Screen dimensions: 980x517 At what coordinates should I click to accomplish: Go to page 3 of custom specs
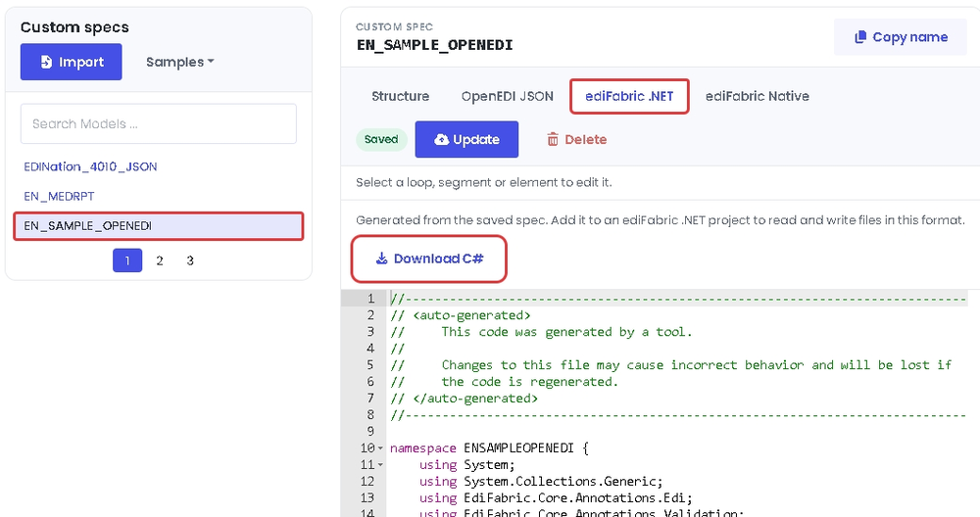[190, 260]
